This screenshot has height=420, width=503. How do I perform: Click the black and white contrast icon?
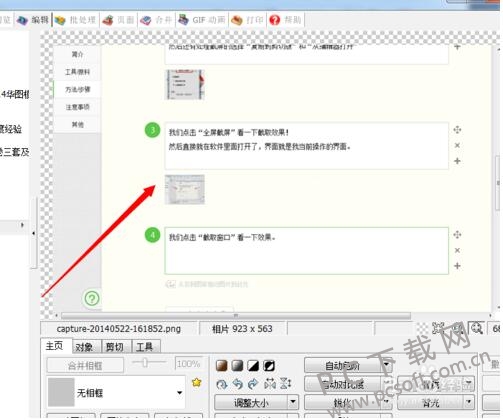tap(253, 366)
